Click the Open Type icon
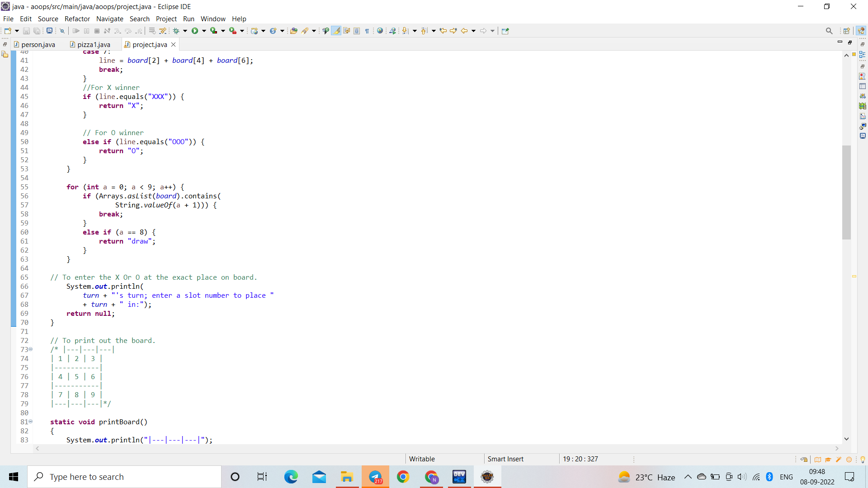Image resolution: width=868 pixels, height=488 pixels. point(294,31)
